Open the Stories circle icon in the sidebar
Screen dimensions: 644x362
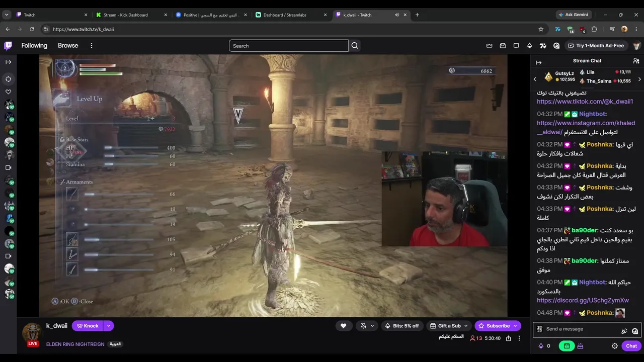8,79
